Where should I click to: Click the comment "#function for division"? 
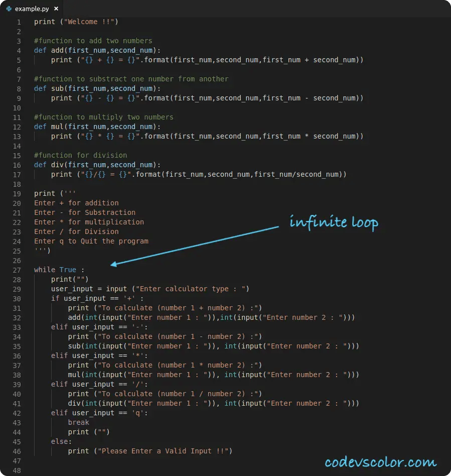click(80, 155)
